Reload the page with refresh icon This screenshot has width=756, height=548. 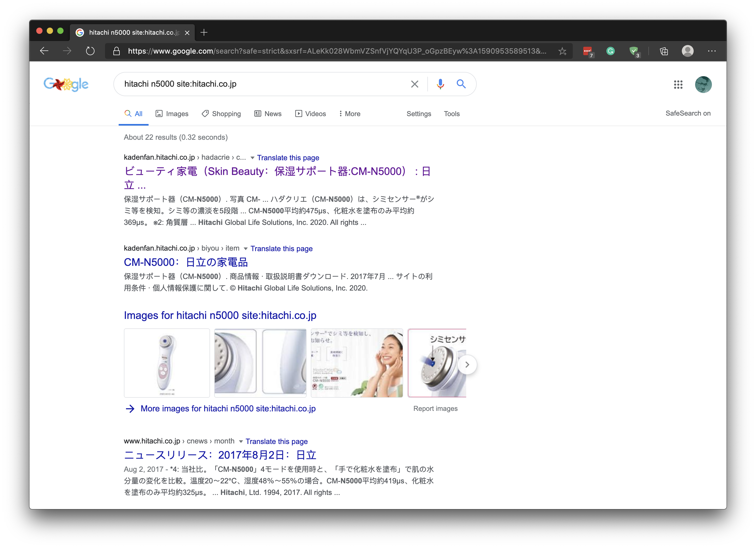[90, 51]
